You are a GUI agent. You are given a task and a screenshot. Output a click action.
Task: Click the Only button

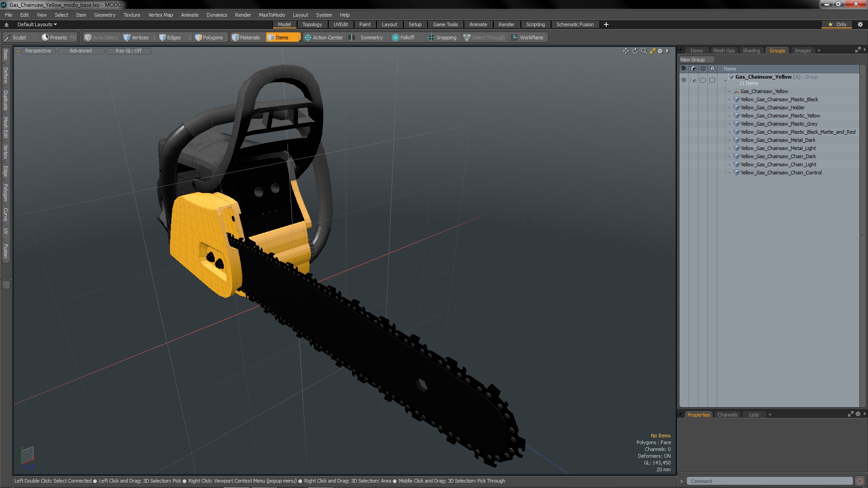click(837, 24)
